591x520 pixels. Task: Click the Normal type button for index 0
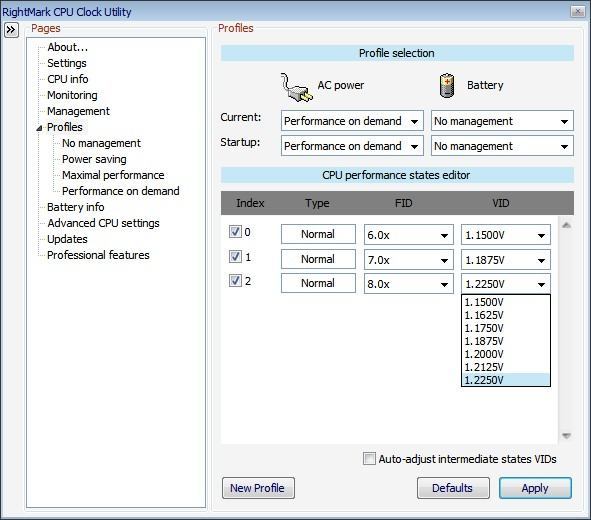click(x=318, y=234)
